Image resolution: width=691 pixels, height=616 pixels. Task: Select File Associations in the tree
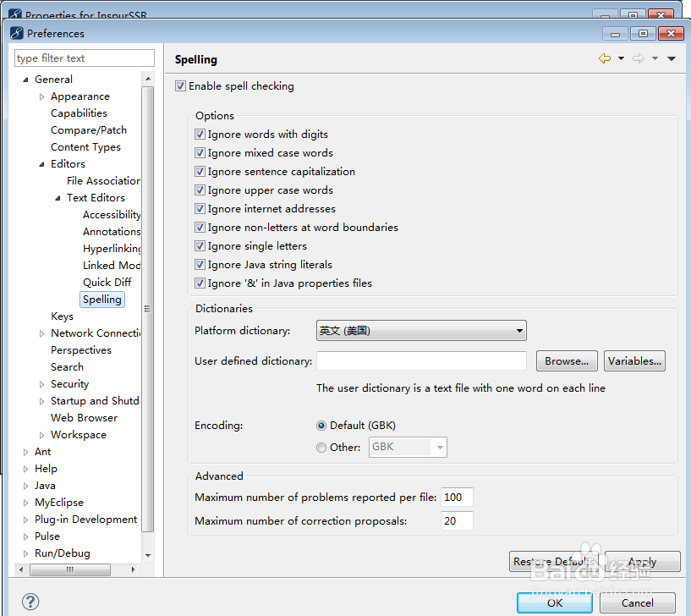click(x=103, y=181)
